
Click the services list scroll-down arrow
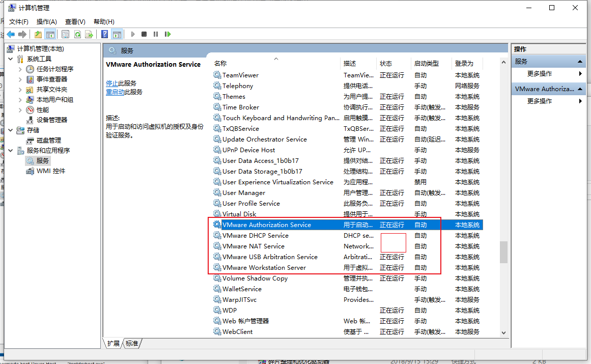[503, 333]
